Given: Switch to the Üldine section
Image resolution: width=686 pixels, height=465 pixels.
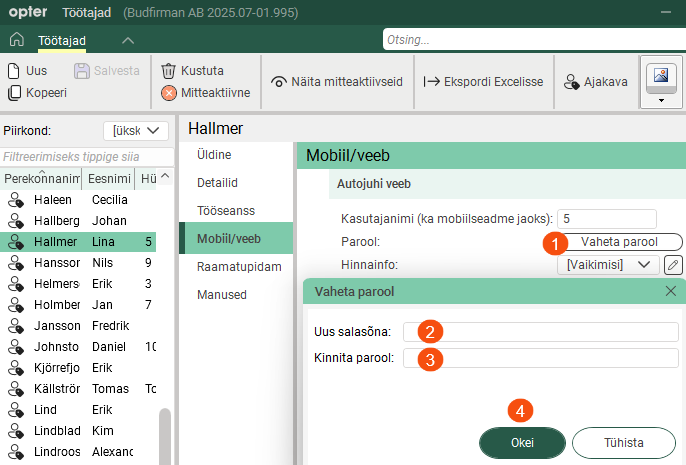Looking at the screenshot, I should (214, 155).
